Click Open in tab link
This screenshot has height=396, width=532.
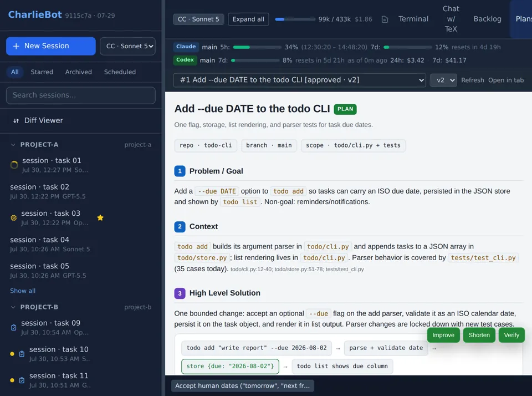tap(506, 80)
